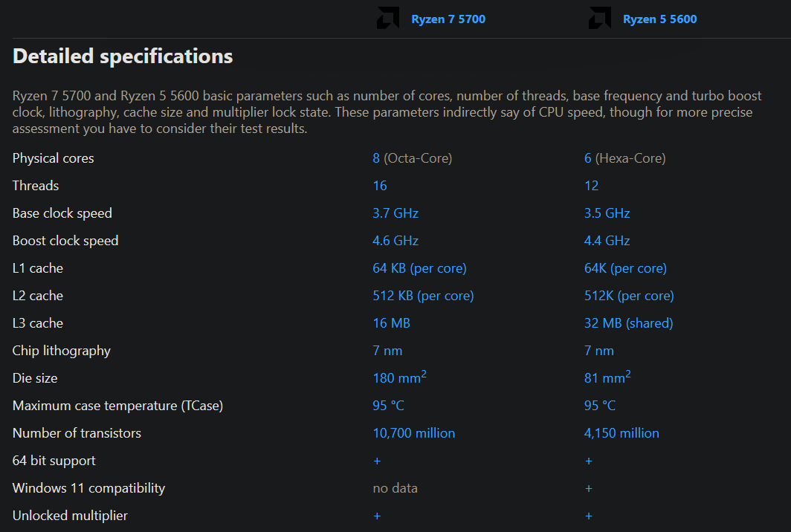Click the Die size row label
Image resolution: width=791 pixels, height=532 pixels.
[35, 378]
